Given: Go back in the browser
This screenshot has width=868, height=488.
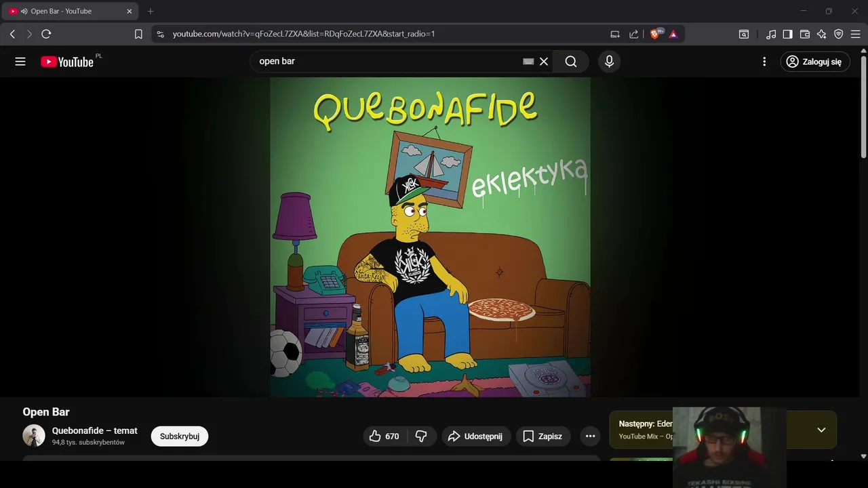Looking at the screenshot, I should 12,34.
